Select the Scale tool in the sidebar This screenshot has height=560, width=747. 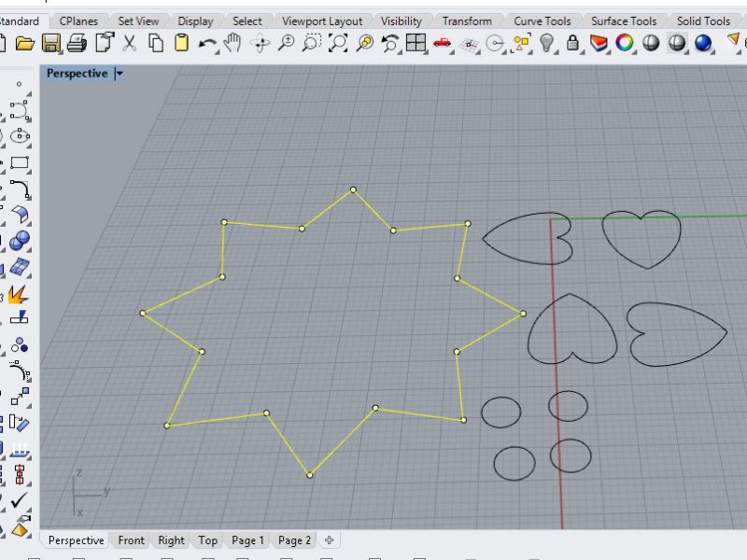20,397
